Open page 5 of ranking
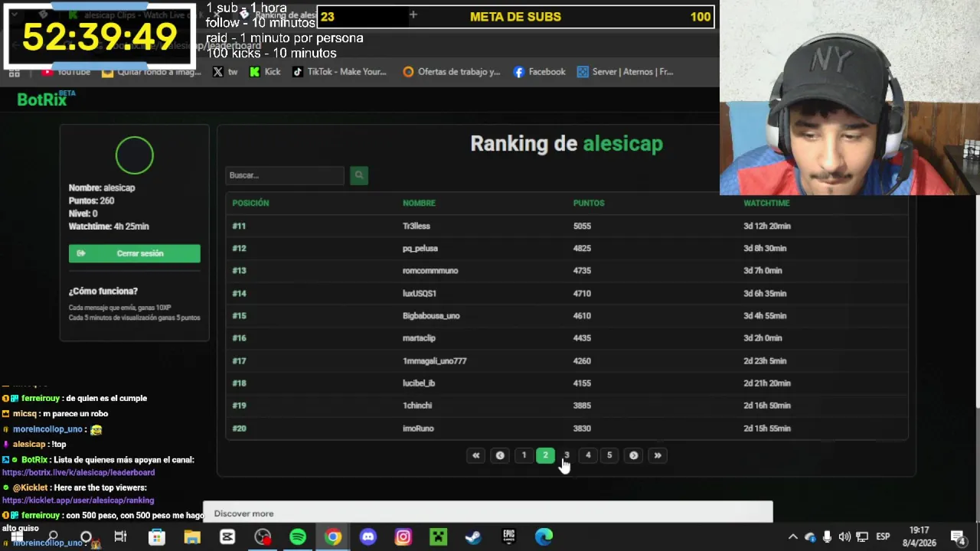 click(x=609, y=455)
